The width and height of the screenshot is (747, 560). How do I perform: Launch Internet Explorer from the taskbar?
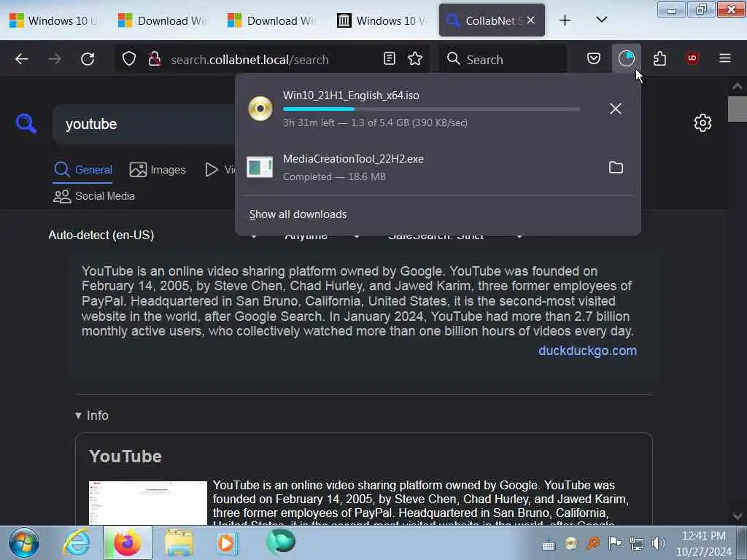(77, 542)
